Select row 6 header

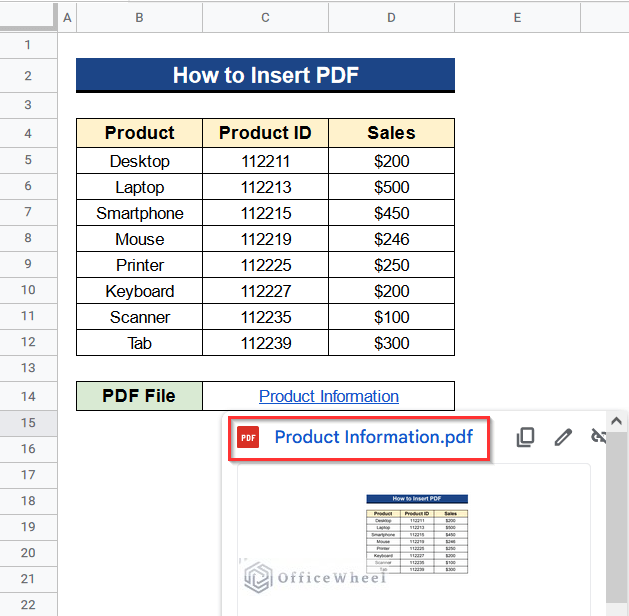(28, 186)
